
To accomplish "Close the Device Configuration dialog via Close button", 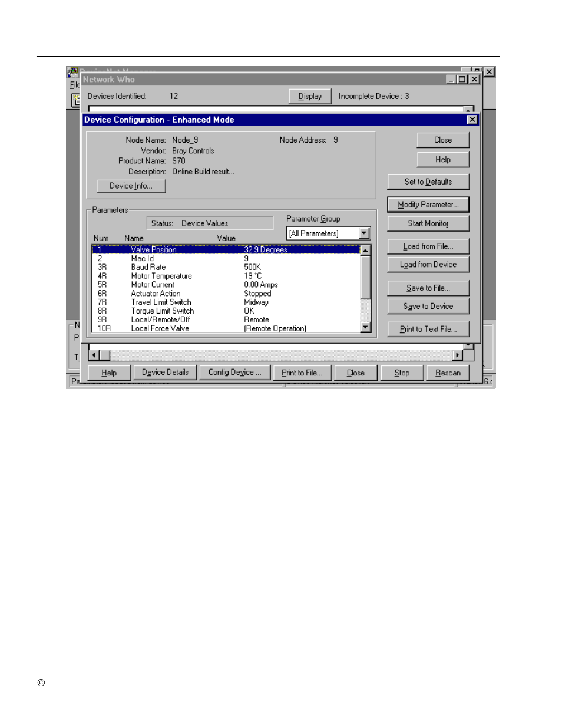I will click(443, 140).
